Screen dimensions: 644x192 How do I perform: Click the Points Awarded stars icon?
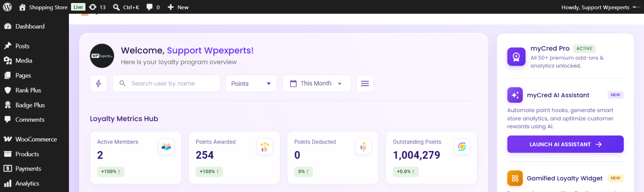(265, 147)
